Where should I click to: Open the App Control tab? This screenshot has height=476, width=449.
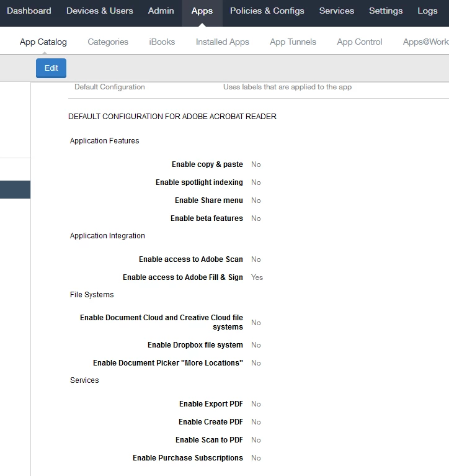tap(360, 42)
